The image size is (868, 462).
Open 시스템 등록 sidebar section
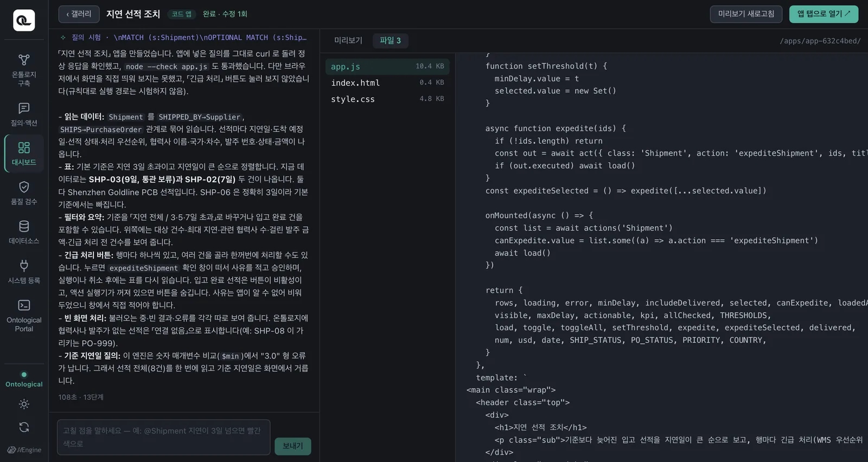(24, 272)
